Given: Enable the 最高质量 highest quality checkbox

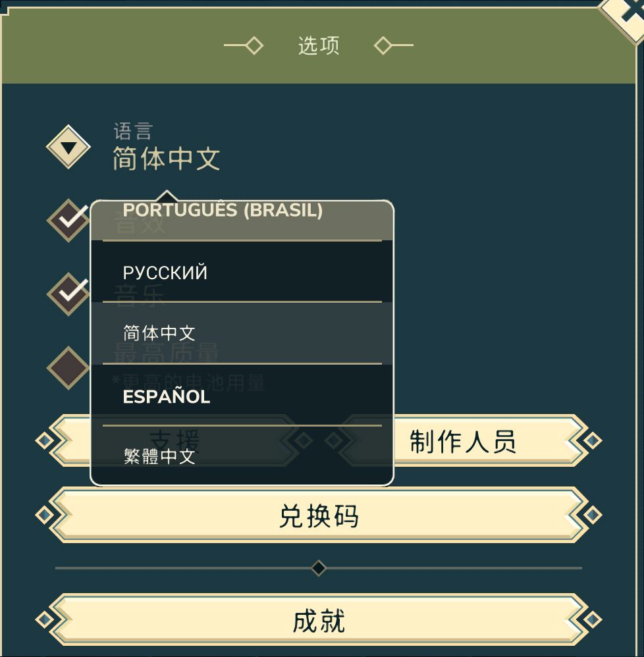Looking at the screenshot, I should tap(68, 367).
